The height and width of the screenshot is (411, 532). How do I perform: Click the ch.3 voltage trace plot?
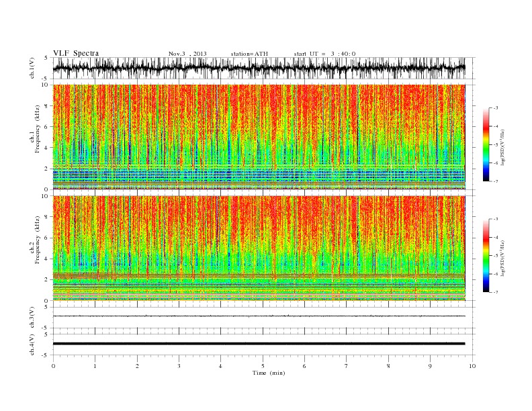coord(263,318)
